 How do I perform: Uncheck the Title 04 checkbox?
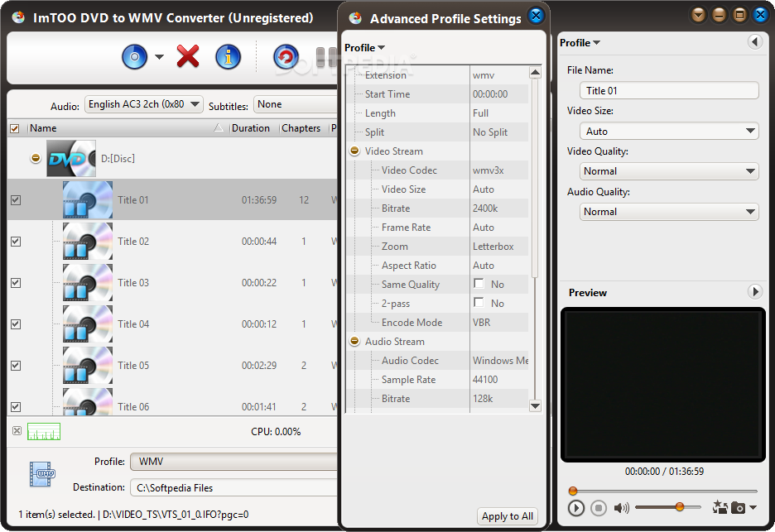pos(16,324)
